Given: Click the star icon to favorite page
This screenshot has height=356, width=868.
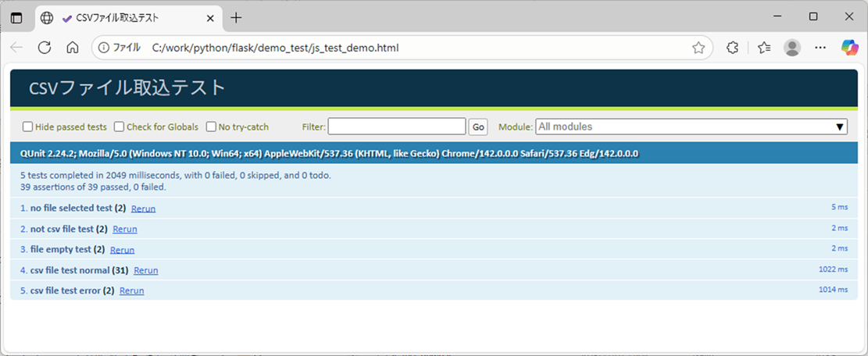Looking at the screenshot, I should [x=698, y=48].
